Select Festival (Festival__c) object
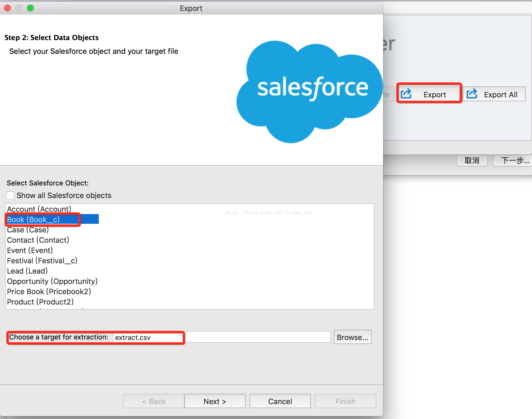The image size is (532, 419). point(42,260)
